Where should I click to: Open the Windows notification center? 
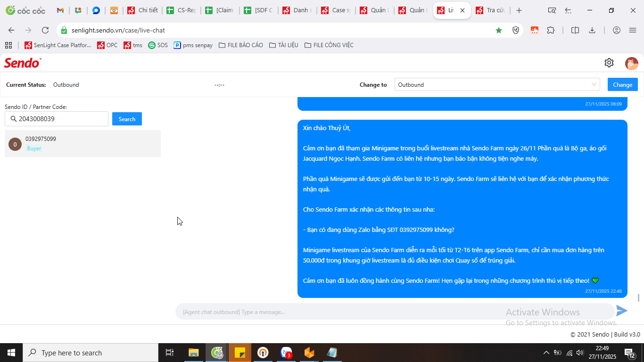[x=630, y=353]
